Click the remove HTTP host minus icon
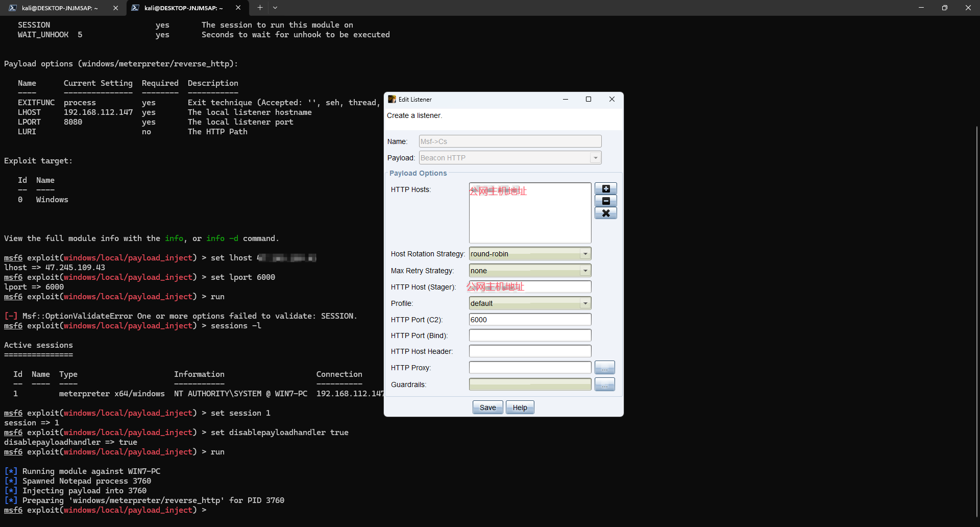 [x=606, y=201]
